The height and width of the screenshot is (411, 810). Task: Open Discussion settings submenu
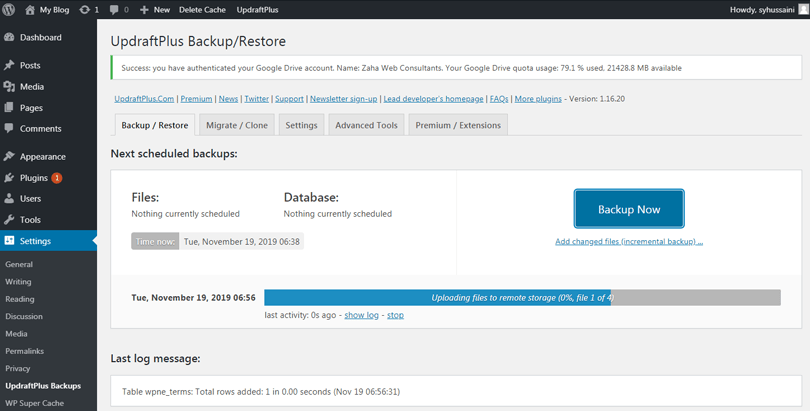tap(24, 316)
